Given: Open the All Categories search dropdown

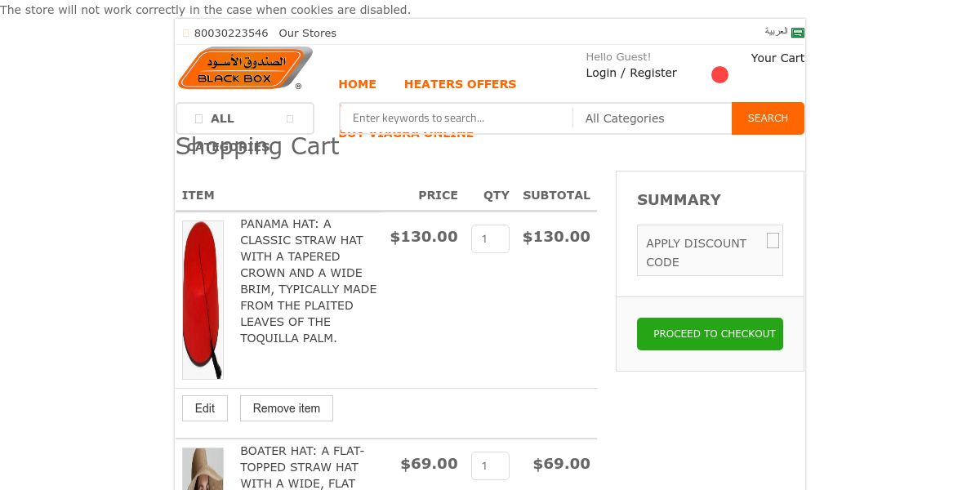Looking at the screenshot, I should pyautogui.click(x=652, y=118).
